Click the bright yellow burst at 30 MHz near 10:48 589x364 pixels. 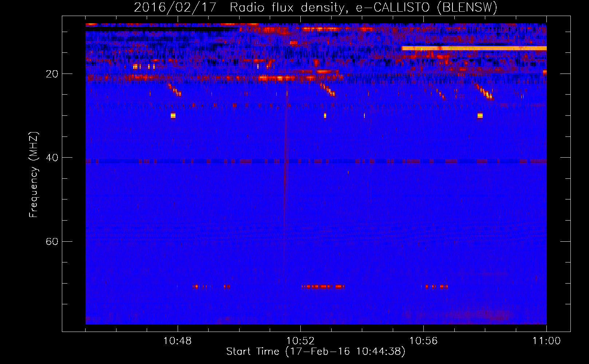tap(173, 116)
